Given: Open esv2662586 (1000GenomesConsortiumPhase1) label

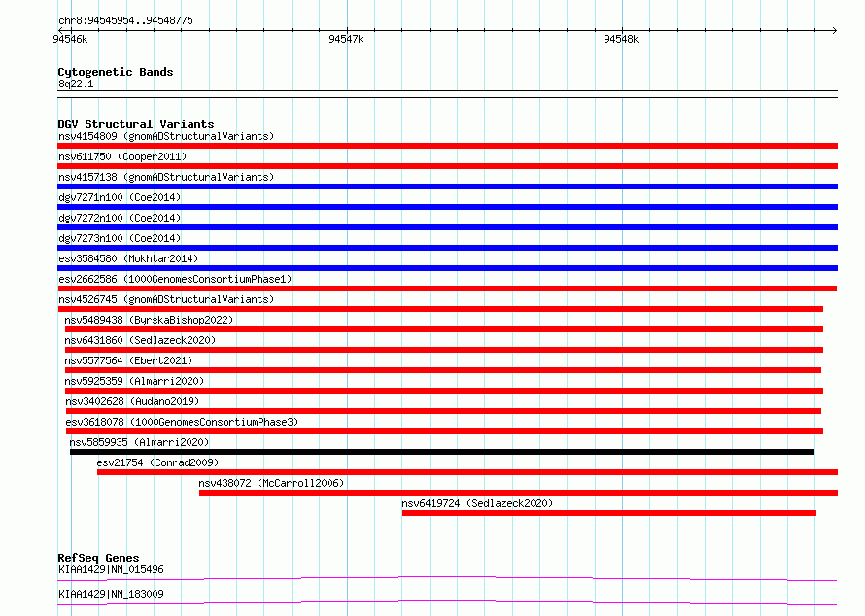Looking at the screenshot, I should click(x=175, y=279).
